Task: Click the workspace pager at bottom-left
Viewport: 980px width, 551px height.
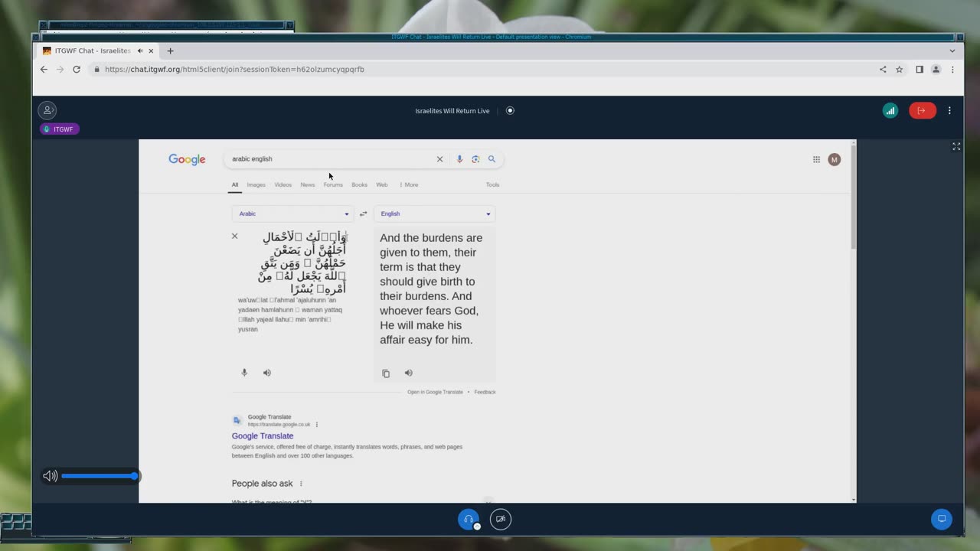Action: click(16, 523)
